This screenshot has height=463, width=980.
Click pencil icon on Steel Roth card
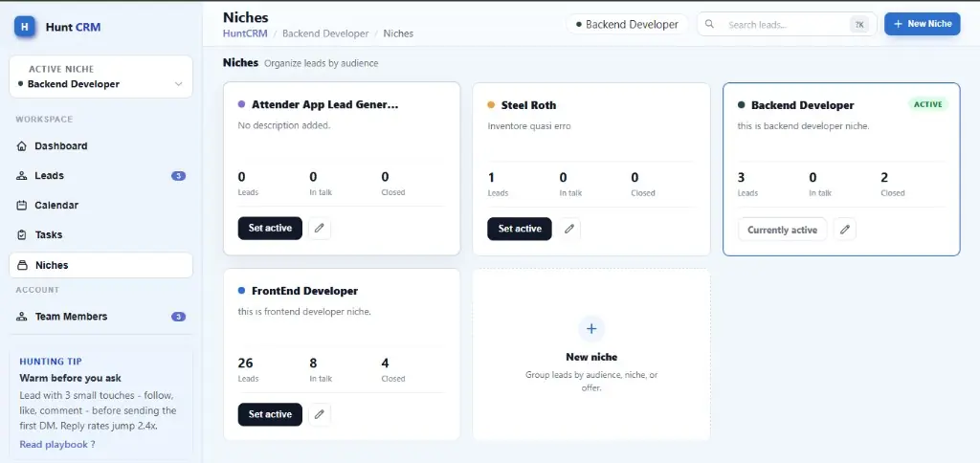click(x=569, y=229)
